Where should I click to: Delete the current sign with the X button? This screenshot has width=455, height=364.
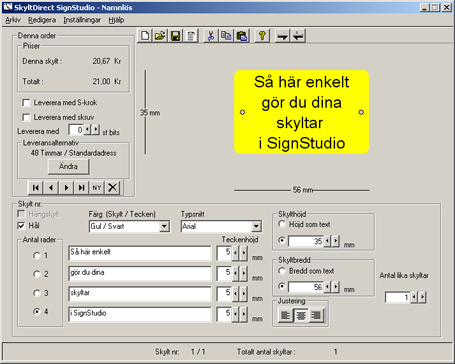(113, 188)
